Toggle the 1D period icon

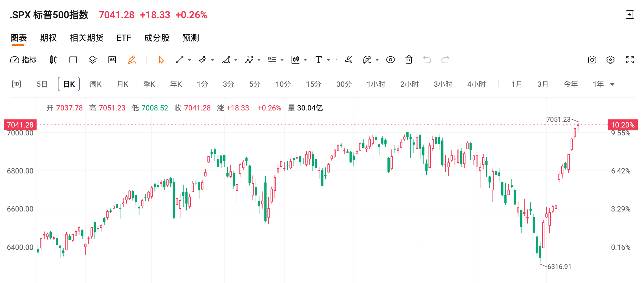click(x=16, y=84)
